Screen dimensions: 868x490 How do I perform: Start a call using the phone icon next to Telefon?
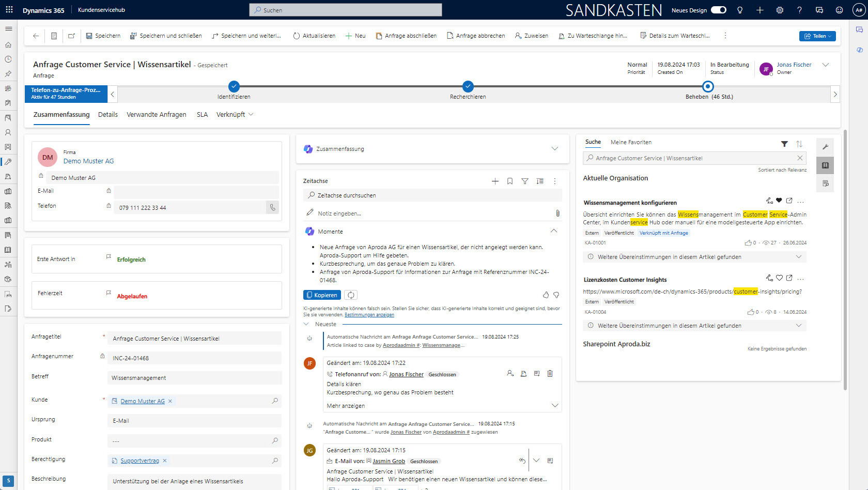pyautogui.click(x=272, y=207)
